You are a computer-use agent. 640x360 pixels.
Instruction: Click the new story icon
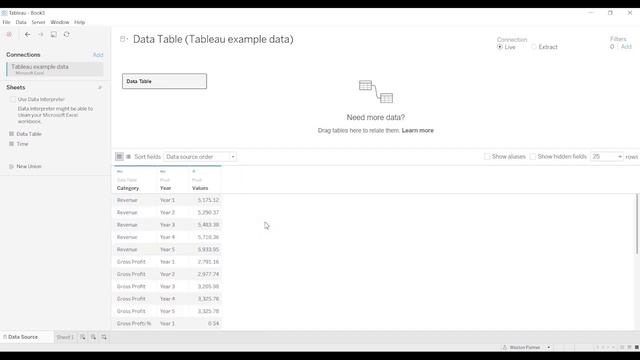click(104, 337)
